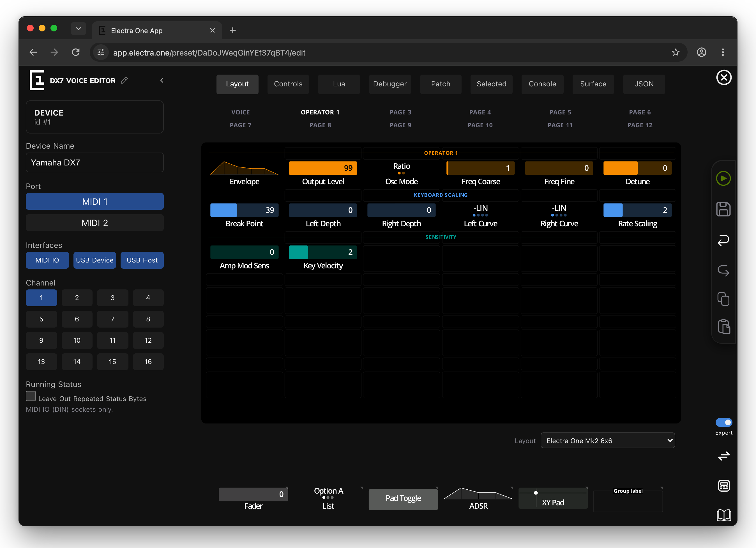Click the Detune fader
Image resolution: width=756 pixels, height=548 pixels.
coord(637,168)
